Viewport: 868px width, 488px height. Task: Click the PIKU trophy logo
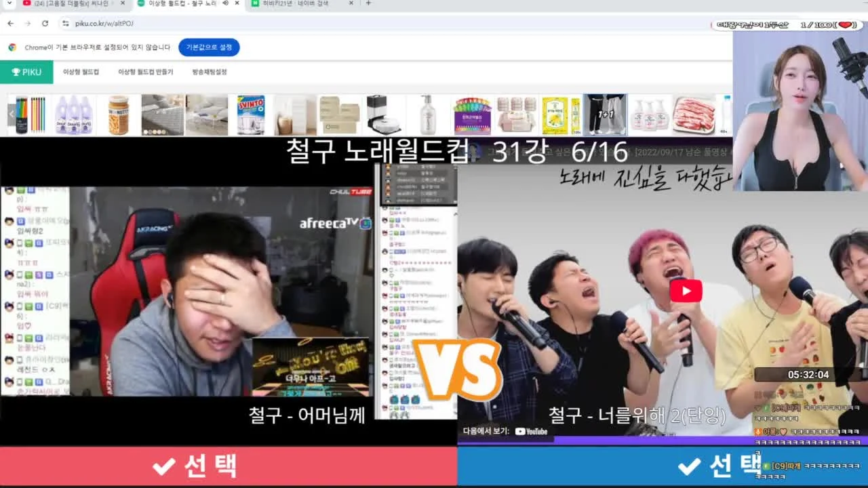(26, 72)
